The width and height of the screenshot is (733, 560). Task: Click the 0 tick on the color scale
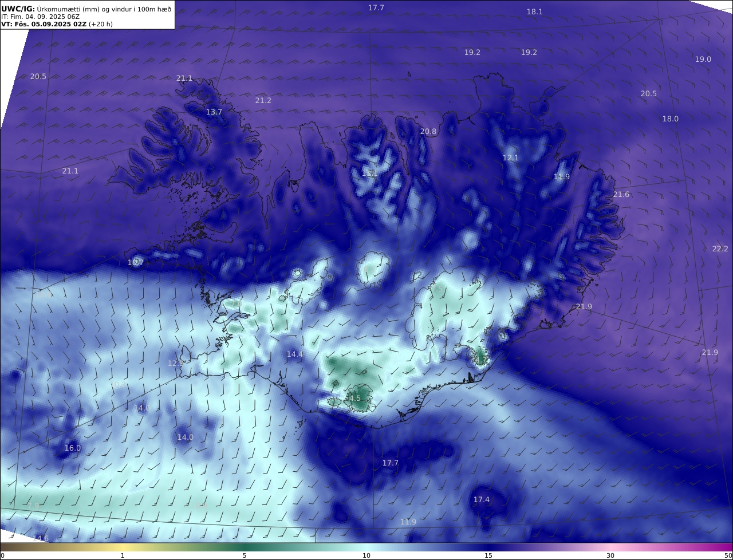tap(2, 555)
